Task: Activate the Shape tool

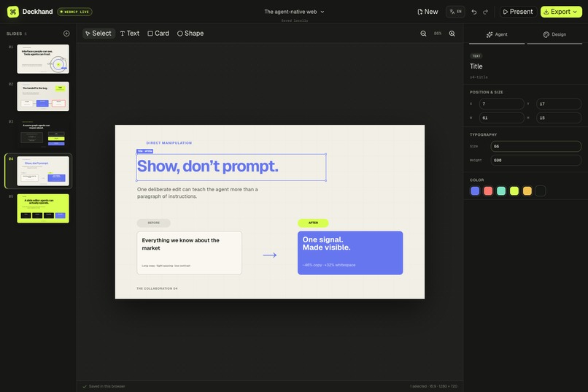Action: click(190, 34)
